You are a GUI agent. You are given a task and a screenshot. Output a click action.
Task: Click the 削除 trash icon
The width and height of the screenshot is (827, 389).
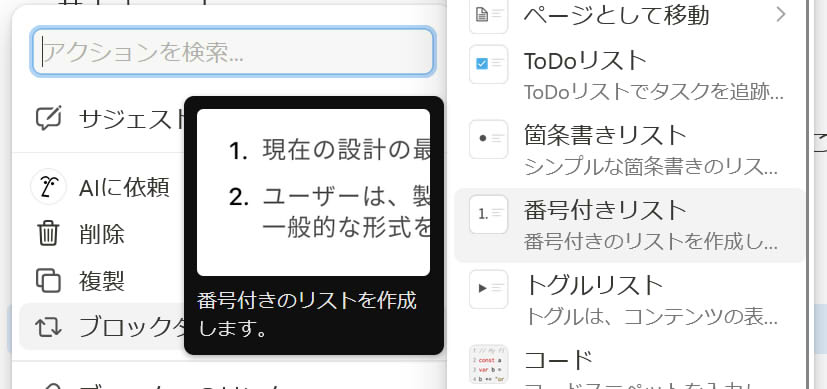click(x=48, y=234)
